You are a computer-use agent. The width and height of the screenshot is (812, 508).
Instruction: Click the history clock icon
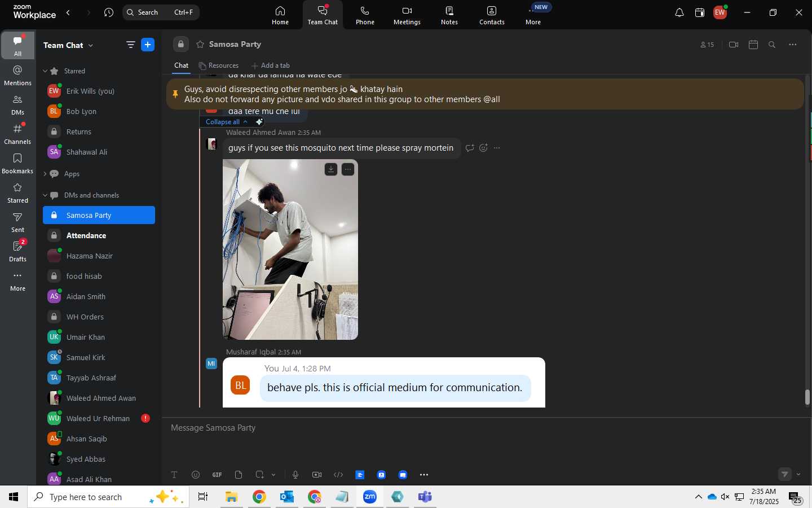109,12
